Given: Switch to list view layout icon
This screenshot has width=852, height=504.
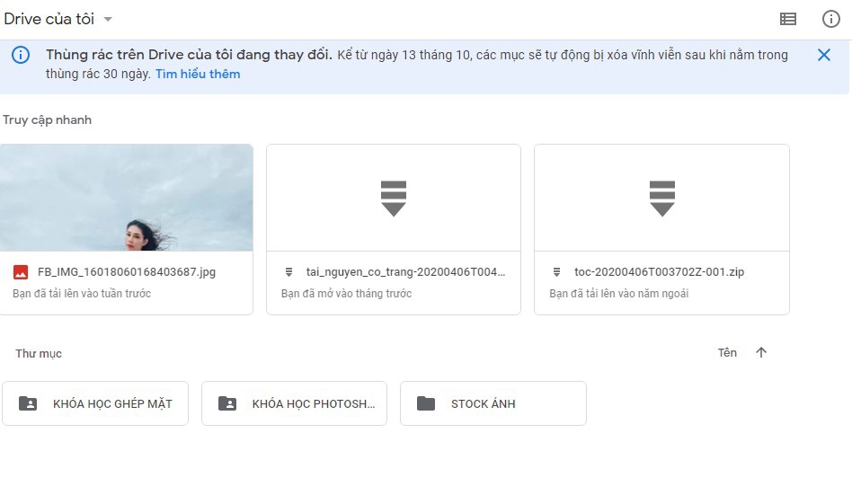Looking at the screenshot, I should coord(787,19).
